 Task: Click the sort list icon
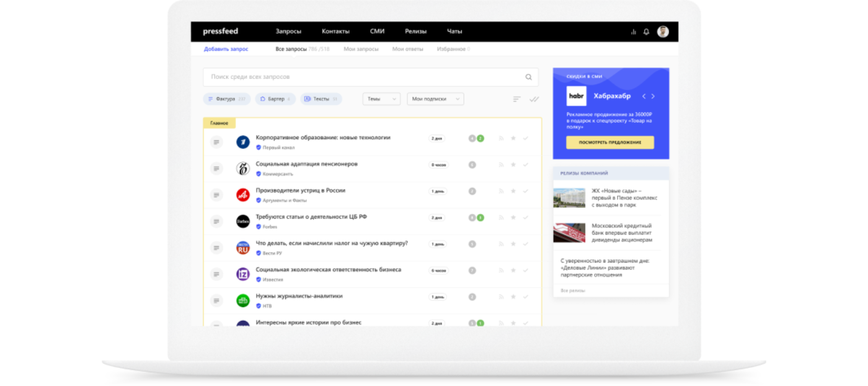pyautogui.click(x=516, y=99)
